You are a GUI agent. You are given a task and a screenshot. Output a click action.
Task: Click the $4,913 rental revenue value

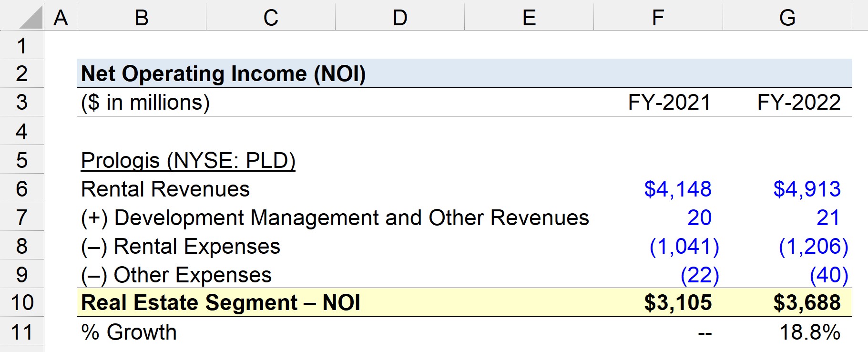click(807, 189)
